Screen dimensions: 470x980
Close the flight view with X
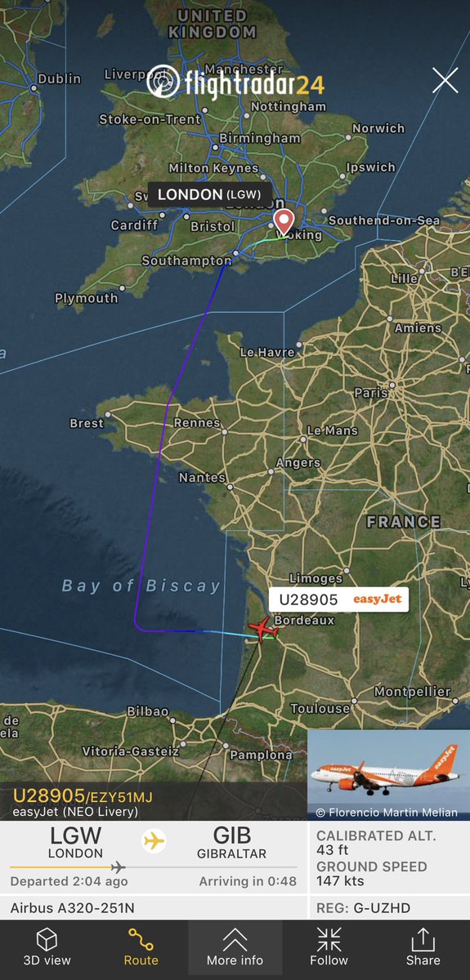(445, 80)
